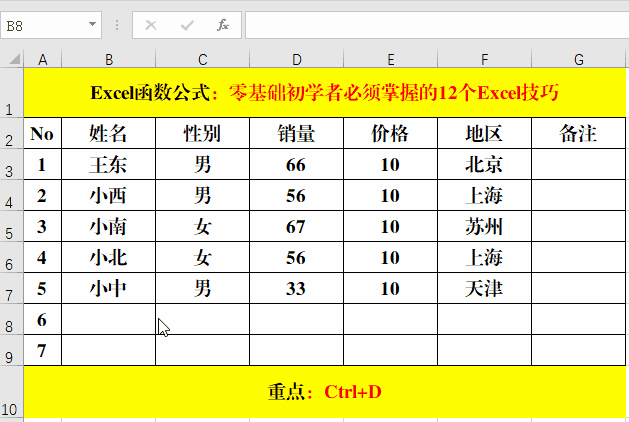
Task: Select column G header
Action: point(578,59)
